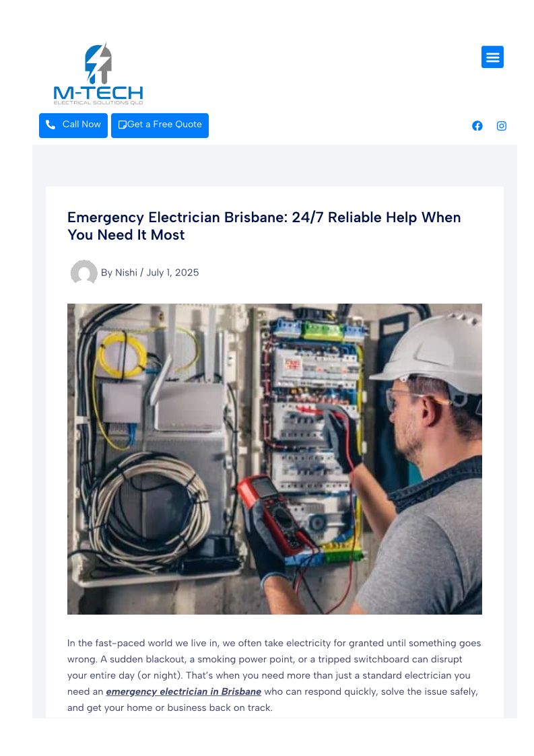Viewport: 534px width, 756px height.
Task: Click the red multimeter in the photo
Action: coord(275,515)
